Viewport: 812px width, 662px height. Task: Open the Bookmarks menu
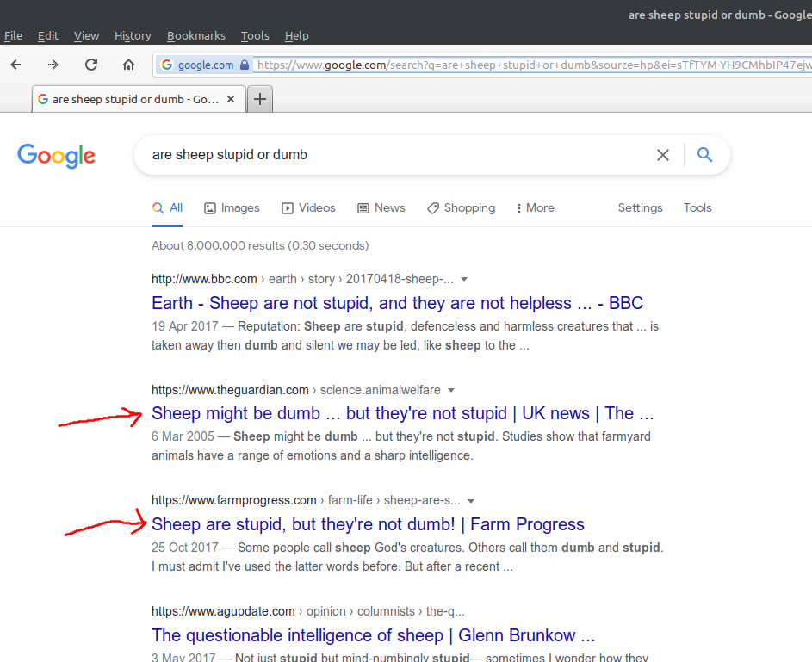click(196, 35)
